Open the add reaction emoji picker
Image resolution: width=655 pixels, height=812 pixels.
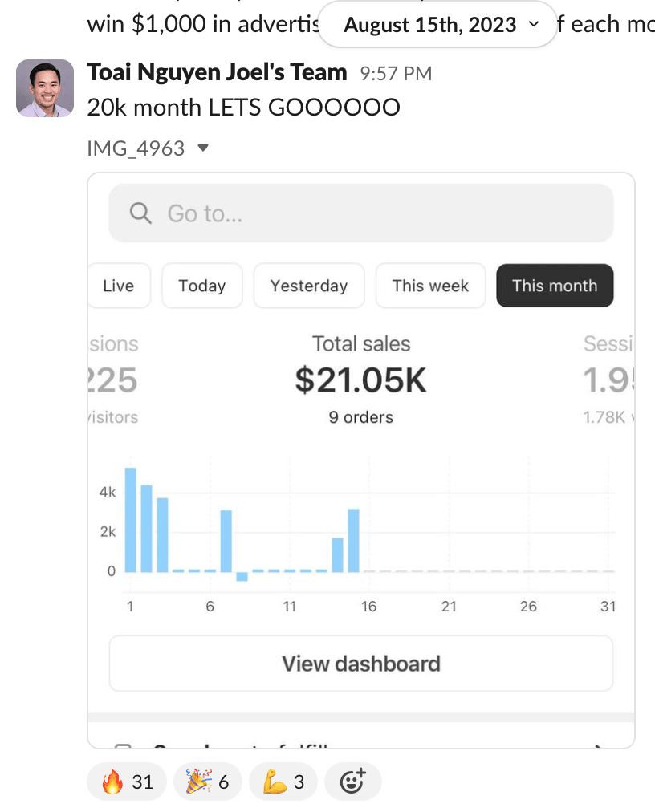click(x=352, y=782)
